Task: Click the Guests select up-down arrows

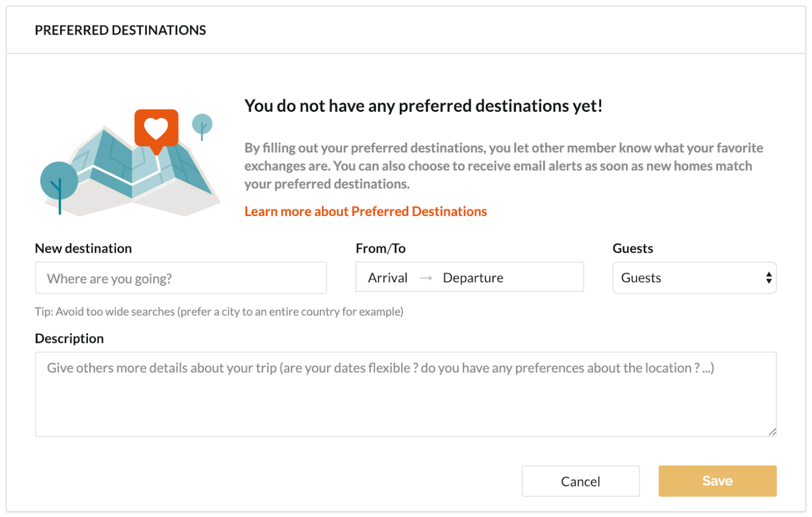Action: point(768,278)
